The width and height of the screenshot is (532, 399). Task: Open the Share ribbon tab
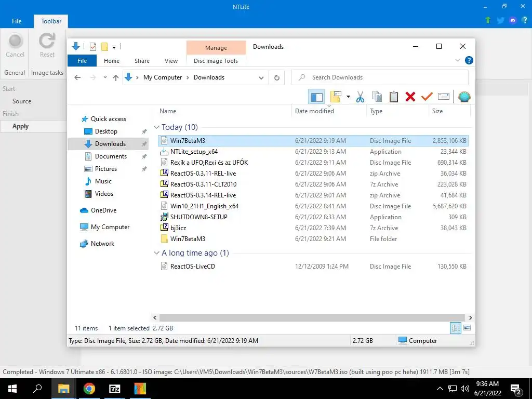click(x=142, y=61)
